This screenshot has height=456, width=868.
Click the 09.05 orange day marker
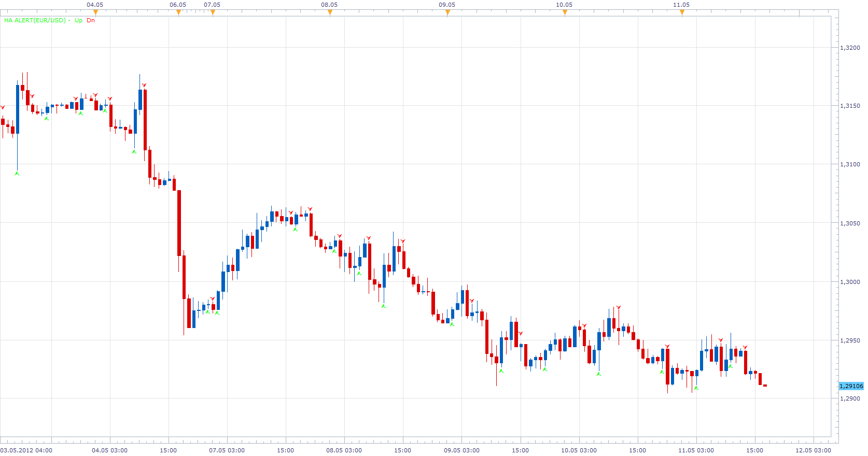[447, 13]
